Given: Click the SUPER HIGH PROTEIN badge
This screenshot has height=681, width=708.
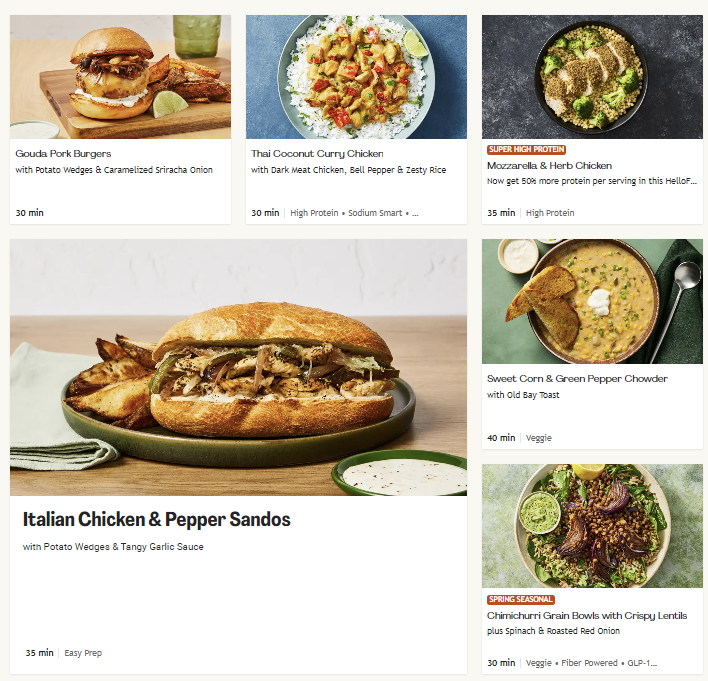Looking at the screenshot, I should pyautogui.click(x=526, y=149).
